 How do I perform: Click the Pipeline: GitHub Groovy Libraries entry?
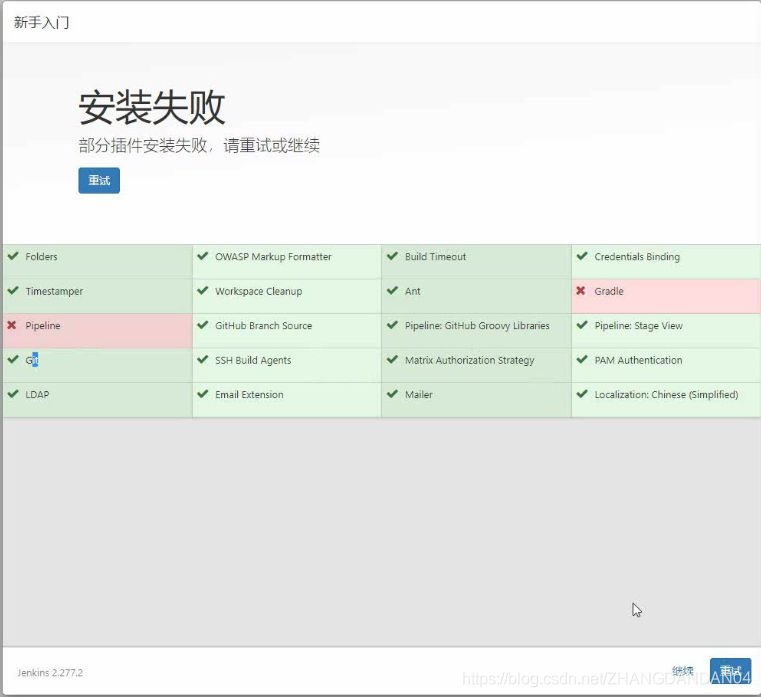point(477,326)
